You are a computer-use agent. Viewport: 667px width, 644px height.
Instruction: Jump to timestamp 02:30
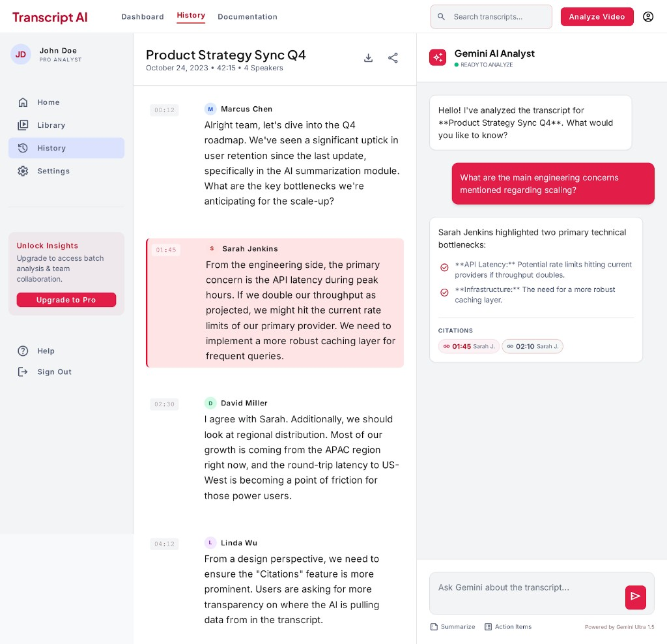[164, 404]
